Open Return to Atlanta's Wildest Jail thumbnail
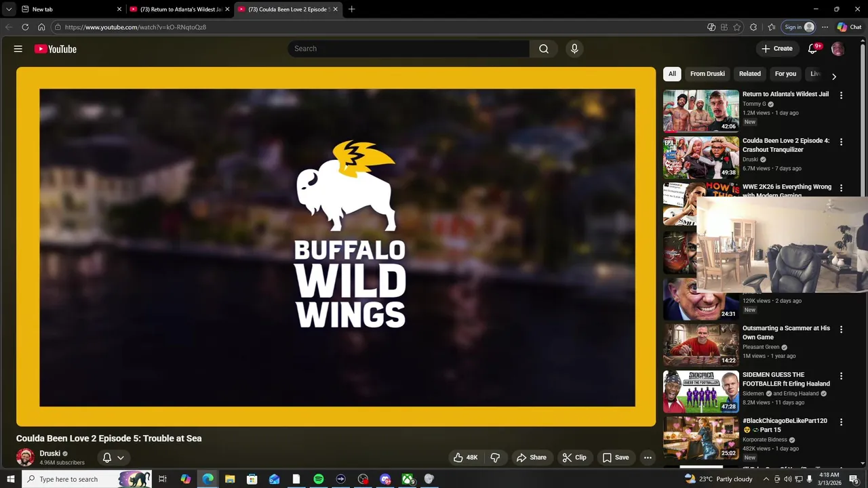 point(701,110)
